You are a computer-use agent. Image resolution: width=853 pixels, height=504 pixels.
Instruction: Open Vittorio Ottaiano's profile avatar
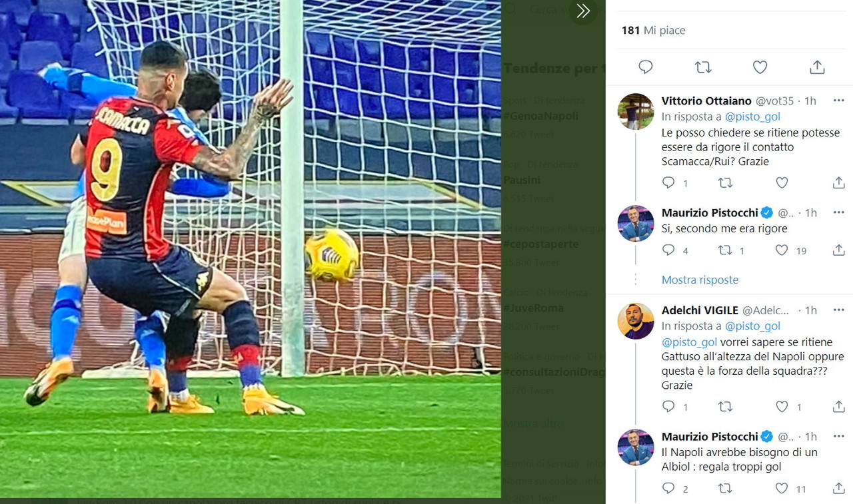(x=636, y=111)
